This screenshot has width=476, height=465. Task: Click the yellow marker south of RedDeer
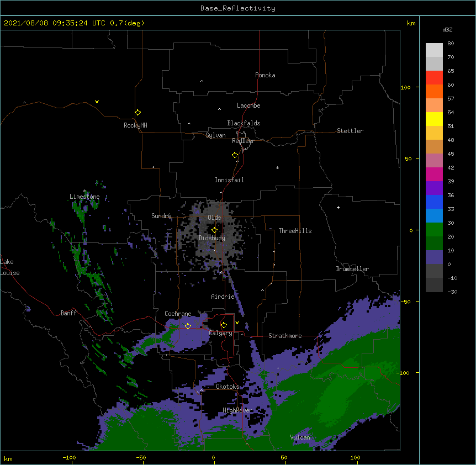point(235,155)
